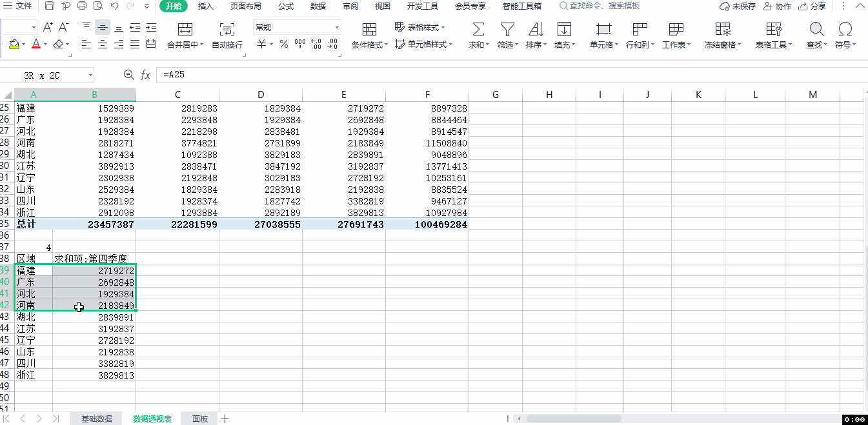
Task: Click the currency ¥ format icon
Action: (x=261, y=44)
